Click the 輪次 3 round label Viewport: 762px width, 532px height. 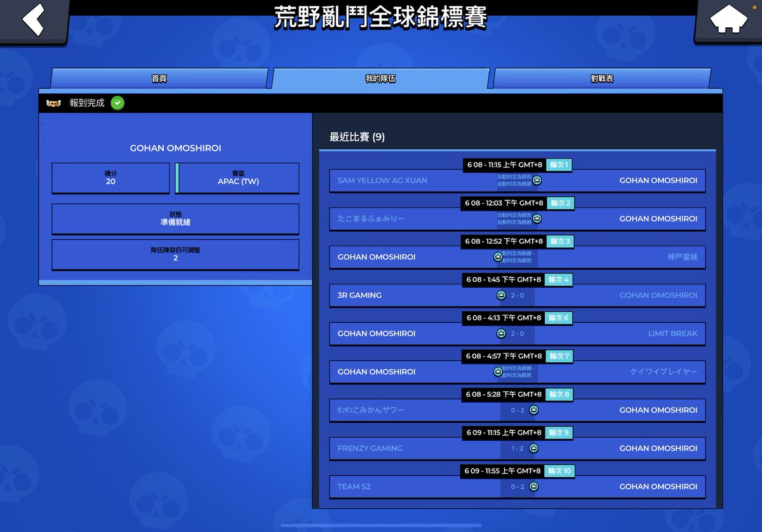[x=560, y=241]
